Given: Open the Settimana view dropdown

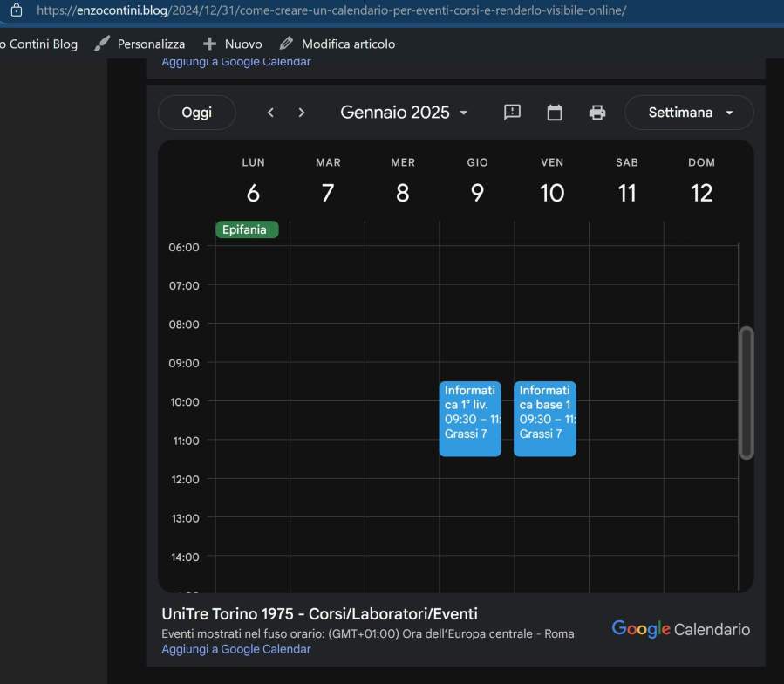Looking at the screenshot, I should tap(689, 113).
